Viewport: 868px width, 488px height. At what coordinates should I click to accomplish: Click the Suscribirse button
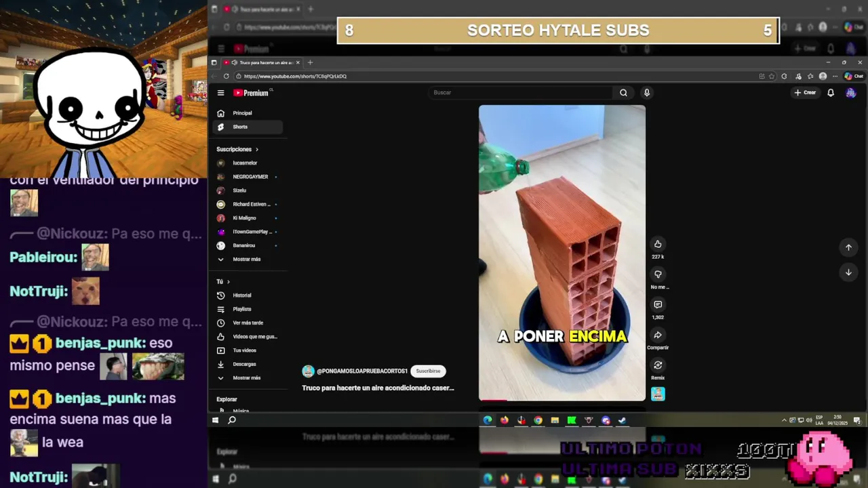[428, 371]
